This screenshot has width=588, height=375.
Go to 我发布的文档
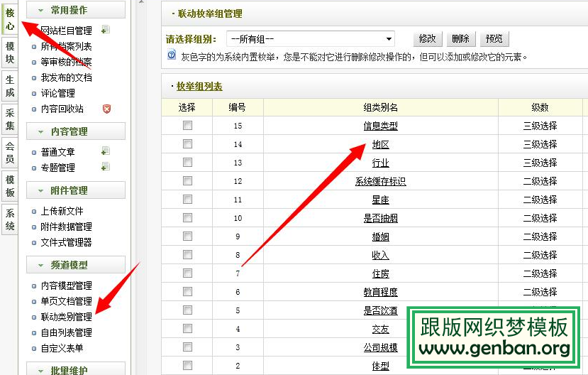click(67, 77)
